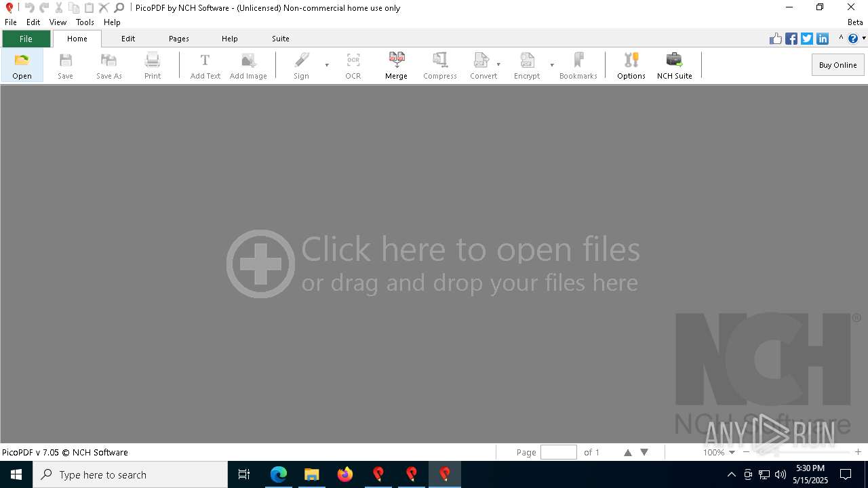Expand the Sign dropdown arrow
This screenshot has width=868, height=488.
[327, 65]
